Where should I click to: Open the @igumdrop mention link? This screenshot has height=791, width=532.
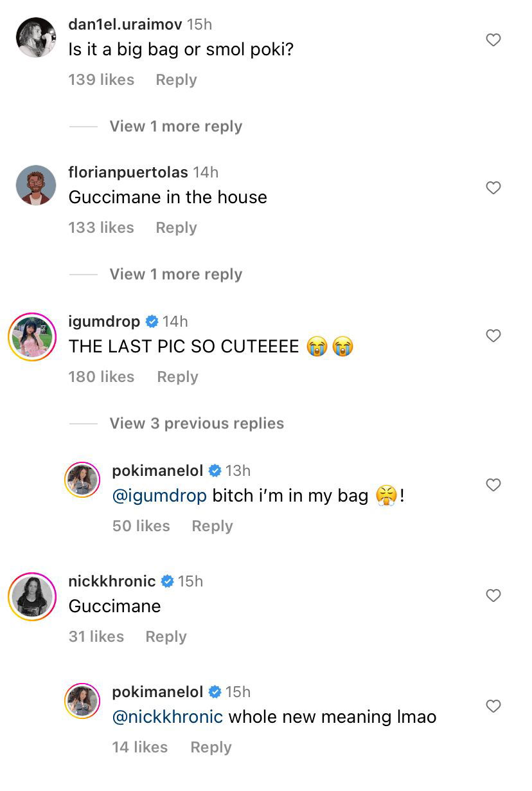click(x=159, y=496)
